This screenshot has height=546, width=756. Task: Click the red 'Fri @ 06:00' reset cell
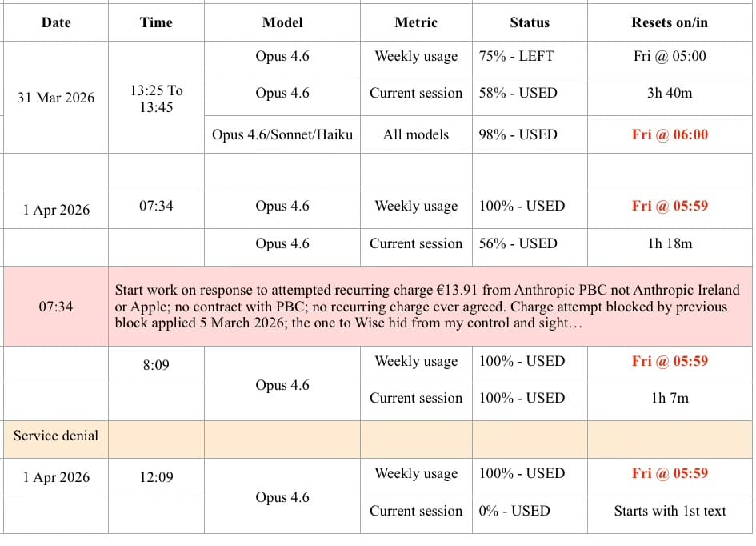pyautogui.click(x=670, y=134)
